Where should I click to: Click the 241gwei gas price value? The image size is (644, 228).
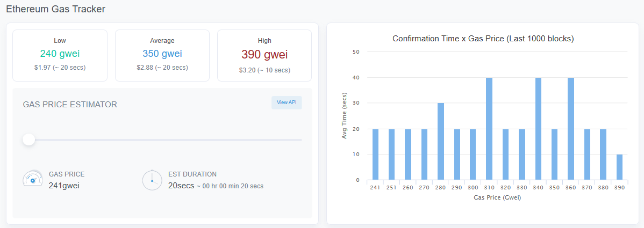64,186
